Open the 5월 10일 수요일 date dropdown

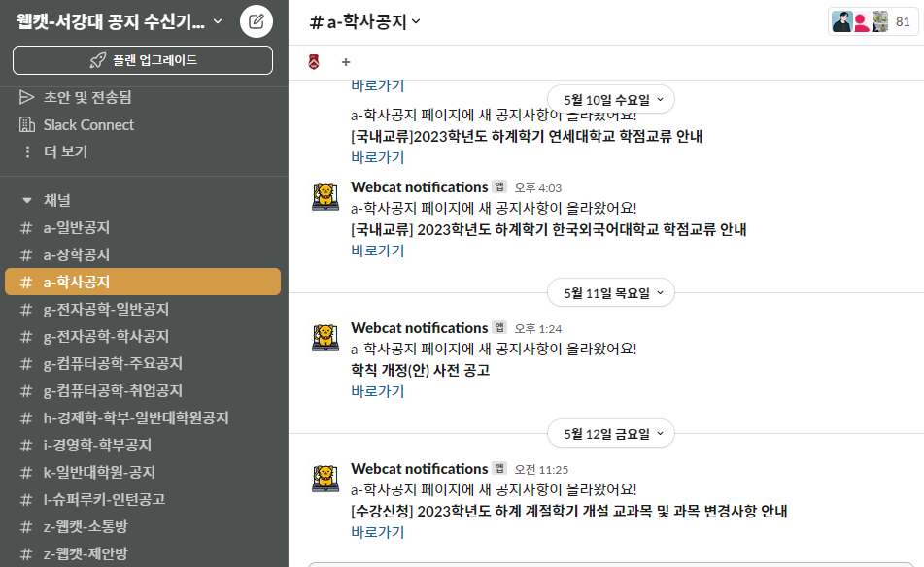coord(611,99)
